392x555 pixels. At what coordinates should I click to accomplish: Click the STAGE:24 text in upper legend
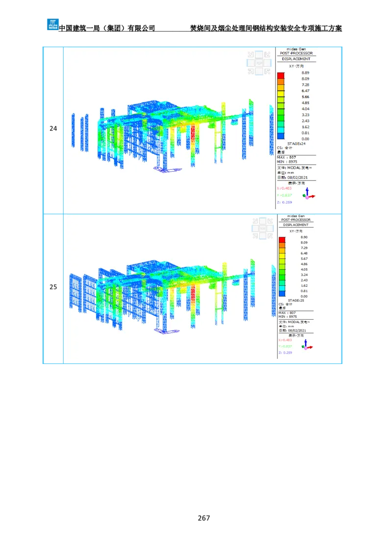click(x=297, y=144)
